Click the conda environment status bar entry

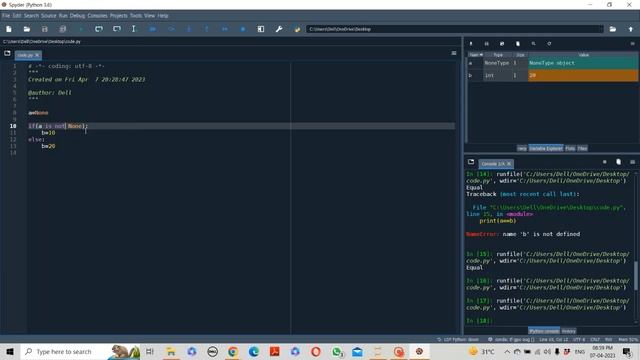(x=511, y=339)
